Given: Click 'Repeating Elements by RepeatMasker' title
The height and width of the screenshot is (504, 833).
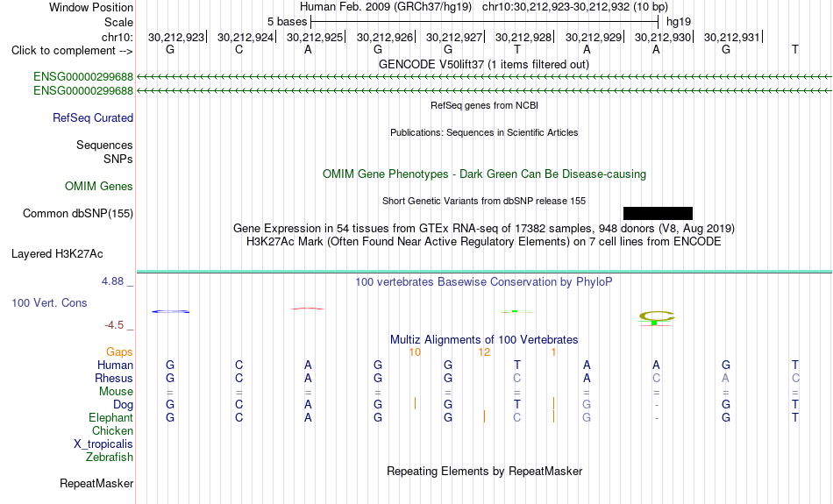Looking at the screenshot, I should coord(485,471).
